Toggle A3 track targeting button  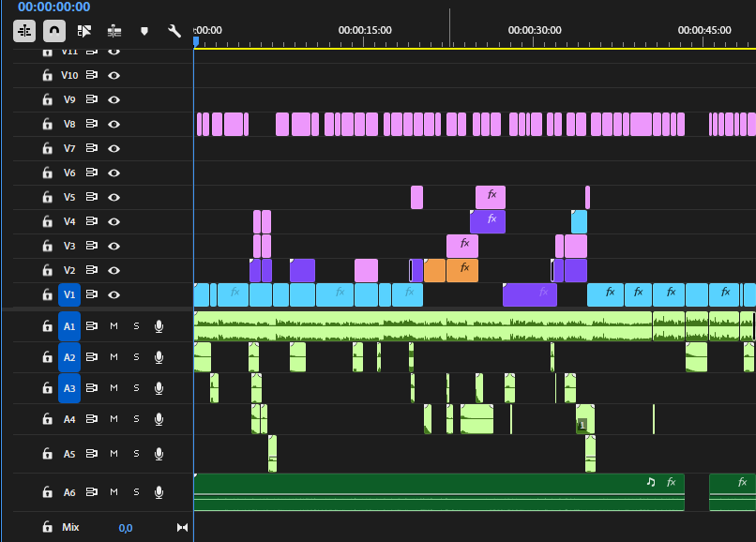point(69,387)
